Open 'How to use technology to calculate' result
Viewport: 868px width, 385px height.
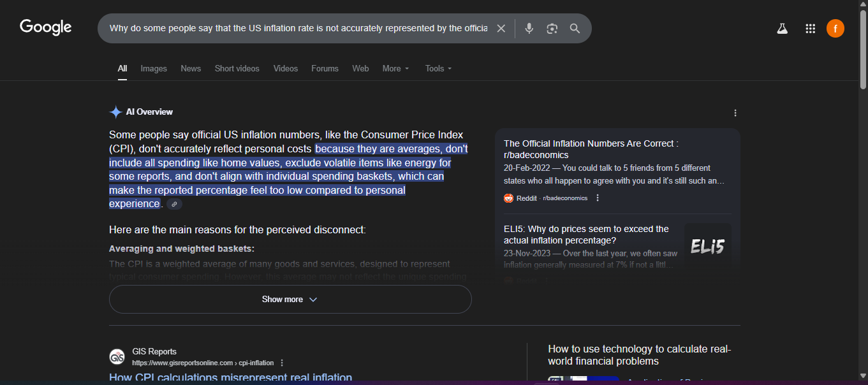pos(640,355)
